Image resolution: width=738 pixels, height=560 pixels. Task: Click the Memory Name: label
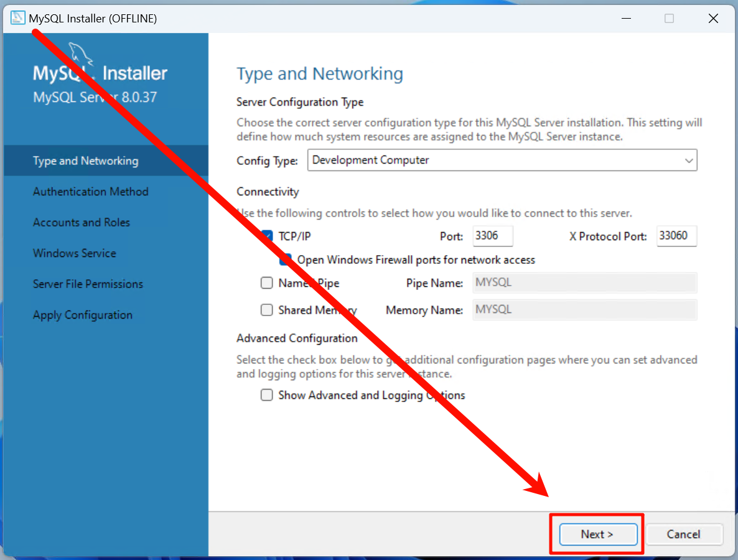point(424,310)
